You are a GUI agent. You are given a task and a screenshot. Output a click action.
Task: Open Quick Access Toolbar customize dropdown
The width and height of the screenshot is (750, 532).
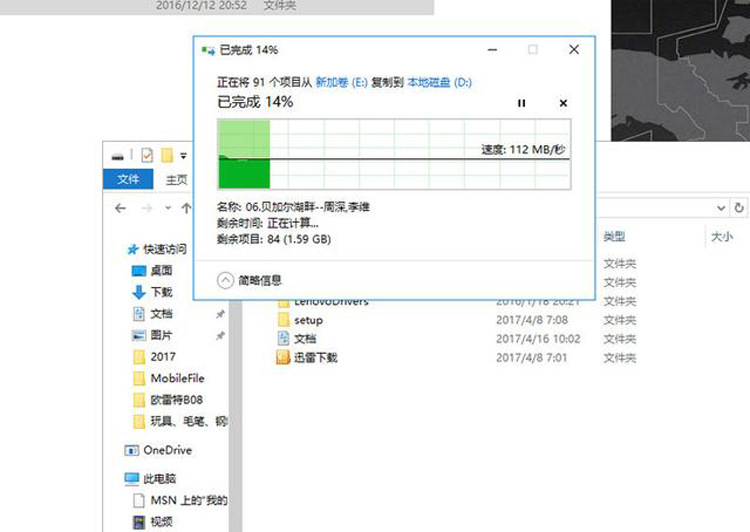point(184,156)
